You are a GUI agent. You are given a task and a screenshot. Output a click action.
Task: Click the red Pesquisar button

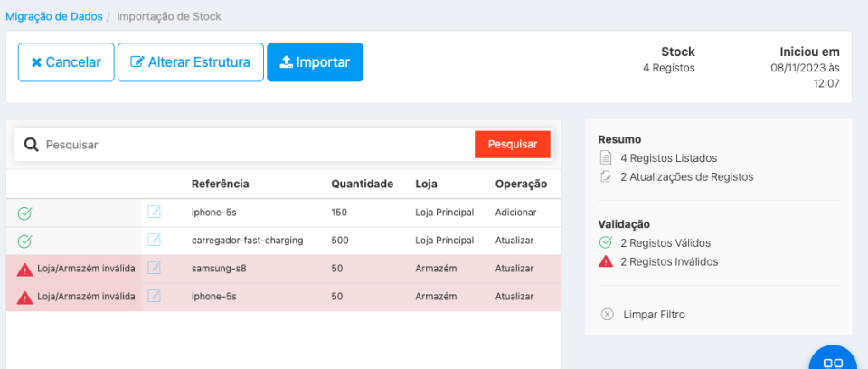point(512,145)
